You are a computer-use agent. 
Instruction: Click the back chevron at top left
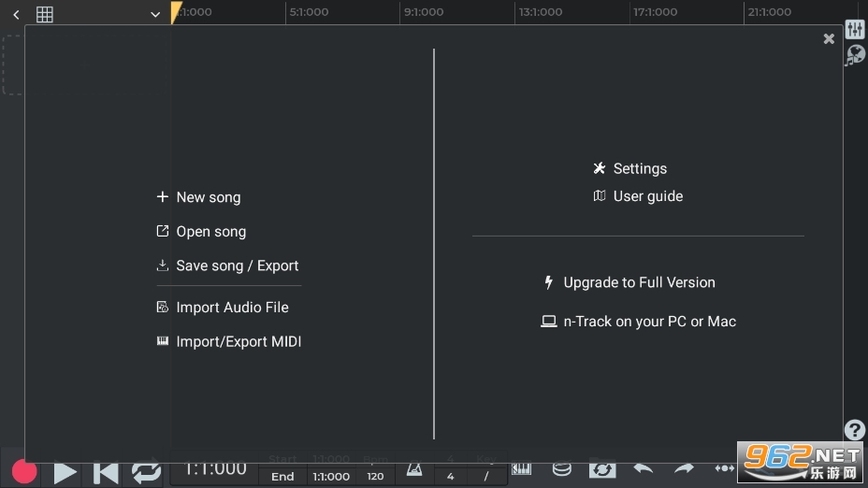point(16,14)
